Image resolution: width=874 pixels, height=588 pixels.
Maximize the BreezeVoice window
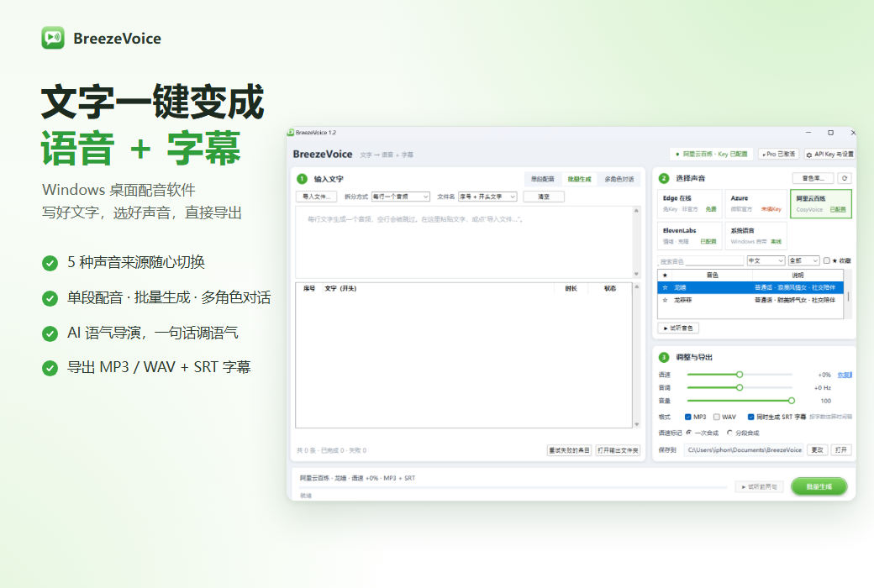(830, 133)
